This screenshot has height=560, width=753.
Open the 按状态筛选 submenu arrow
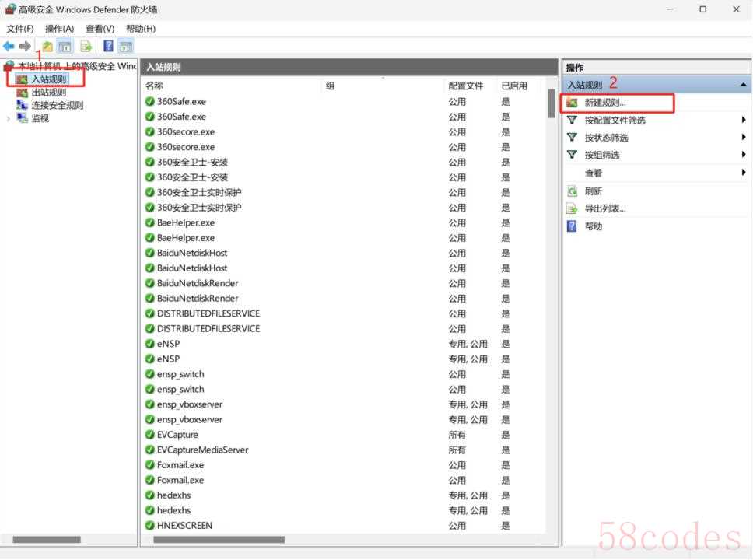coord(744,138)
